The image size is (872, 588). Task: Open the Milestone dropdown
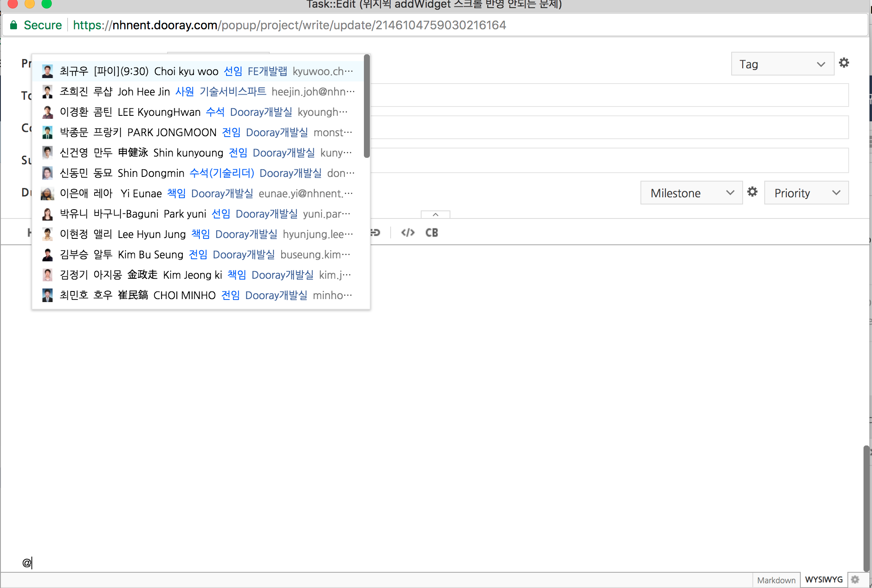pos(691,193)
